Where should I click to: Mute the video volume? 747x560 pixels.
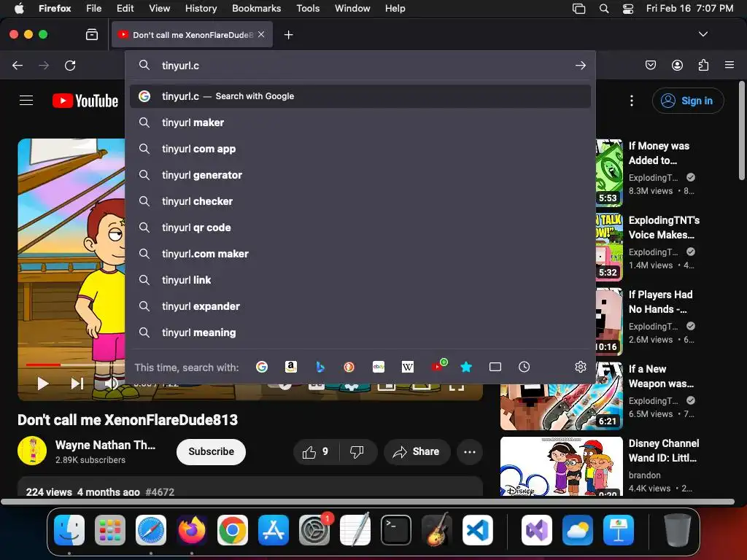(111, 384)
